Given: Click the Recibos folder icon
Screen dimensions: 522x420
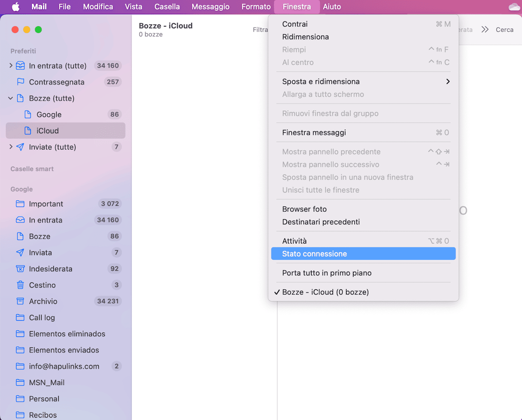Looking at the screenshot, I should point(20,415).
